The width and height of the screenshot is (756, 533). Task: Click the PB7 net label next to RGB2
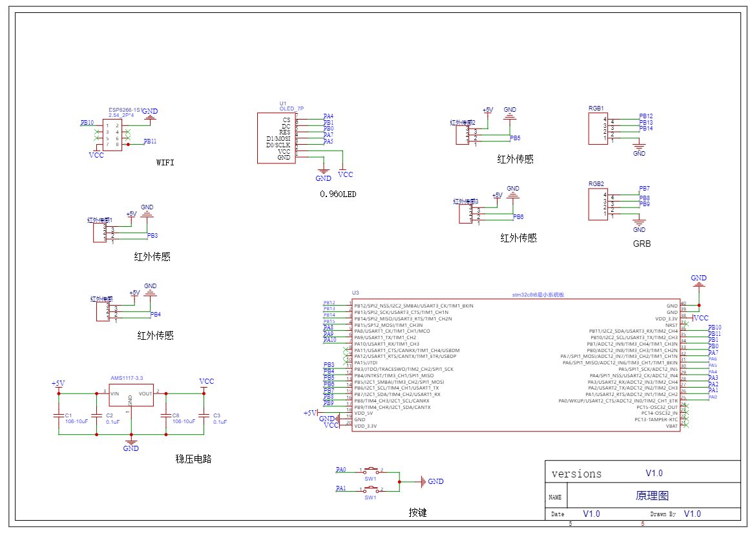[x=645, y=189]
